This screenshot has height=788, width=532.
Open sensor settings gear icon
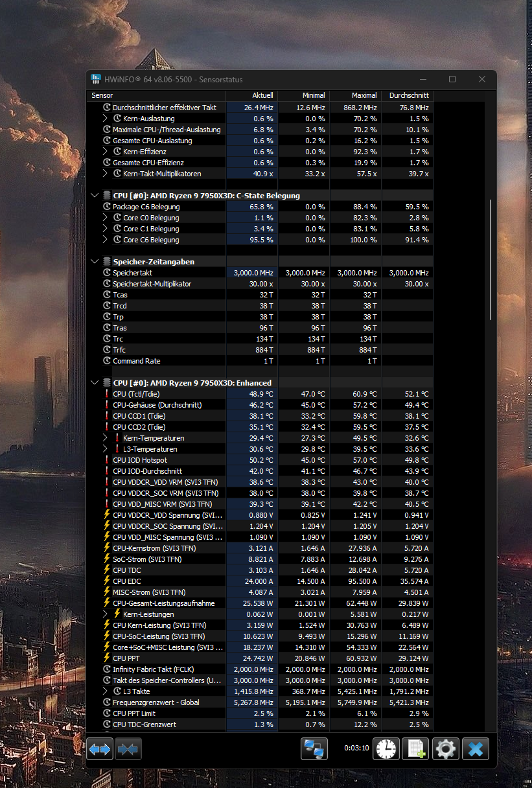click(445, 749)
